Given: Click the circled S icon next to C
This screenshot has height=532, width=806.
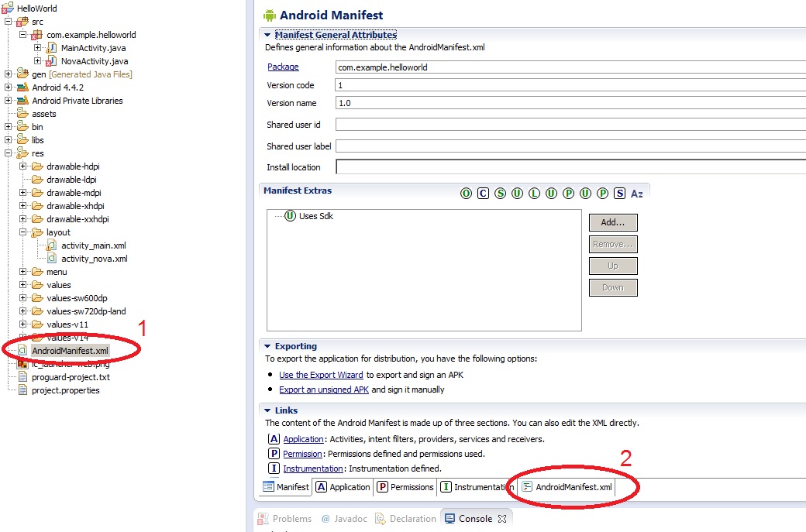Looking at the screenshot, I should click(500, 194).
